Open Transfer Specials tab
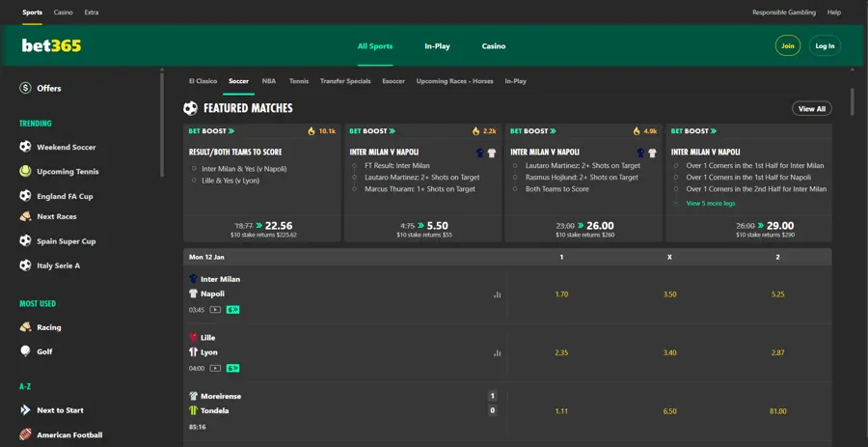 [x=345, y=81]
